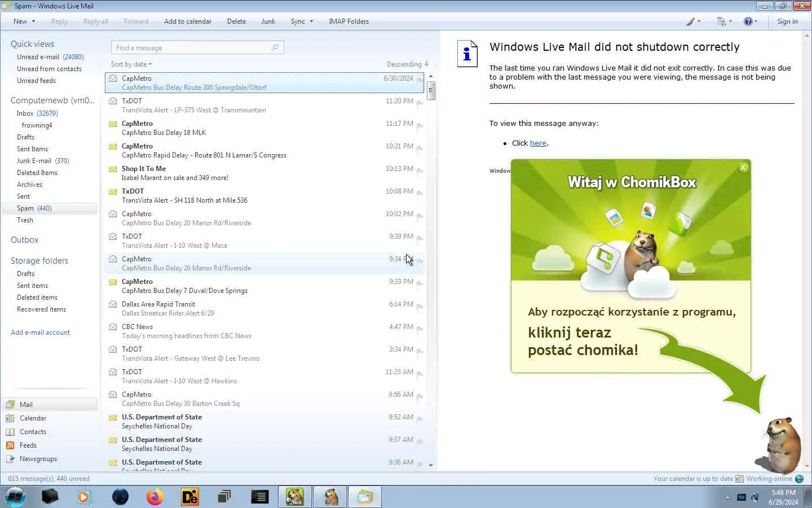812x508 pixels.
Task: Open Unread e-mail (24080) quick view
Action: tap(50, 57)
